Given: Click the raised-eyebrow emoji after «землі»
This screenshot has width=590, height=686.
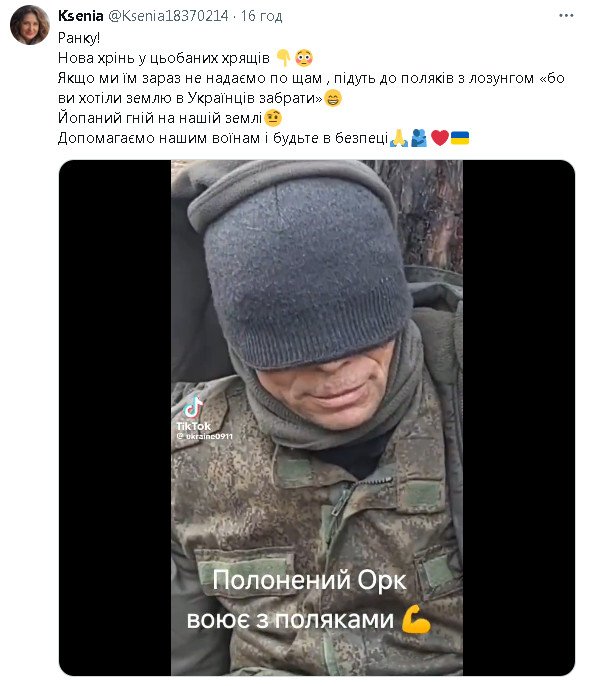Looking at the screenshot, I should point(273,118).
